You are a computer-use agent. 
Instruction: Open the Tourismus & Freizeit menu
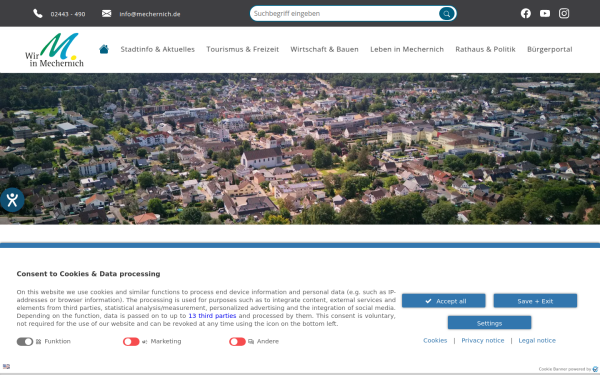[x=243, y=49]
